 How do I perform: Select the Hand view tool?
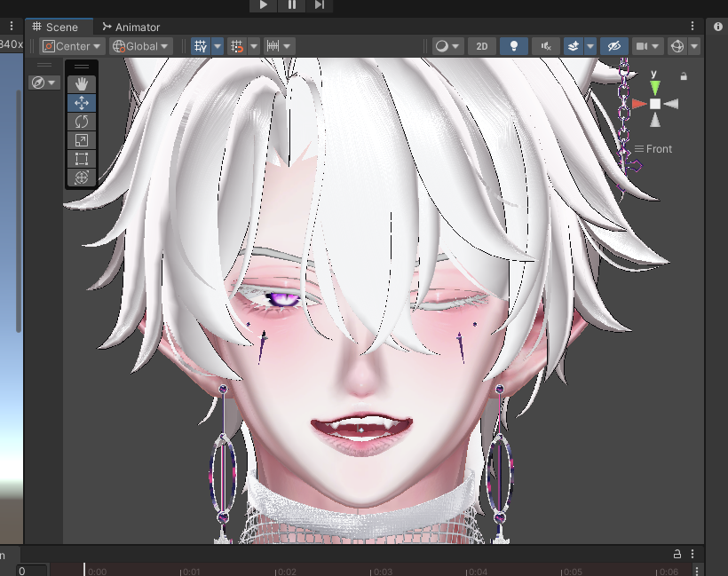[x=82, y=84]
